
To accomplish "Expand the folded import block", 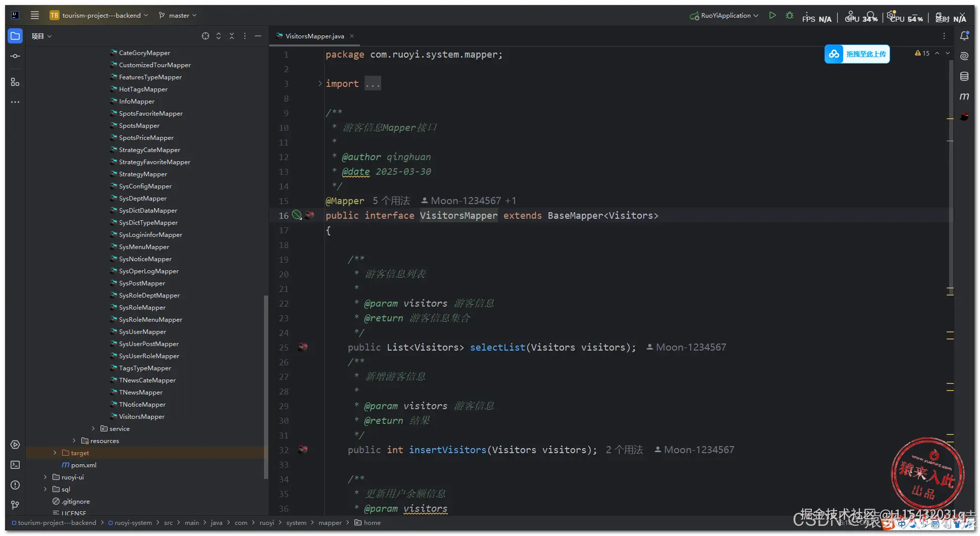I will click(x=320, y=83).
